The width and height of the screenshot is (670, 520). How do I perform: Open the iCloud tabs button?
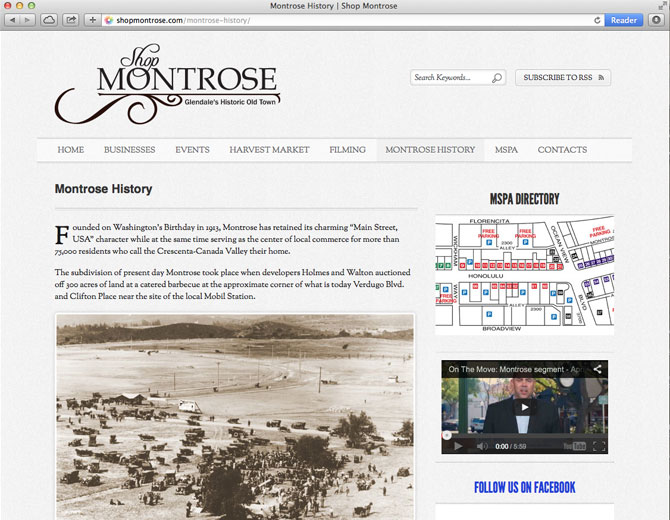coord(49,20)
